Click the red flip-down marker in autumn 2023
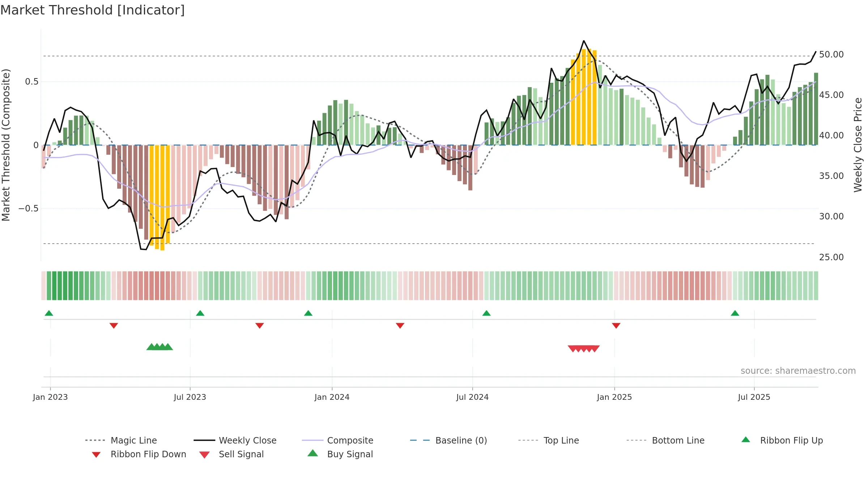The image size is (868, 488). (260, 326)
